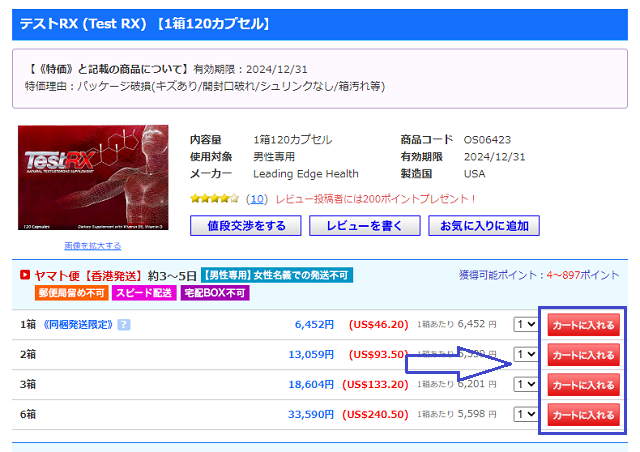This screenshot has width=640, height=452.
Task: Click the 郵便局留め不可 orange tag
Action: point(71,293)
